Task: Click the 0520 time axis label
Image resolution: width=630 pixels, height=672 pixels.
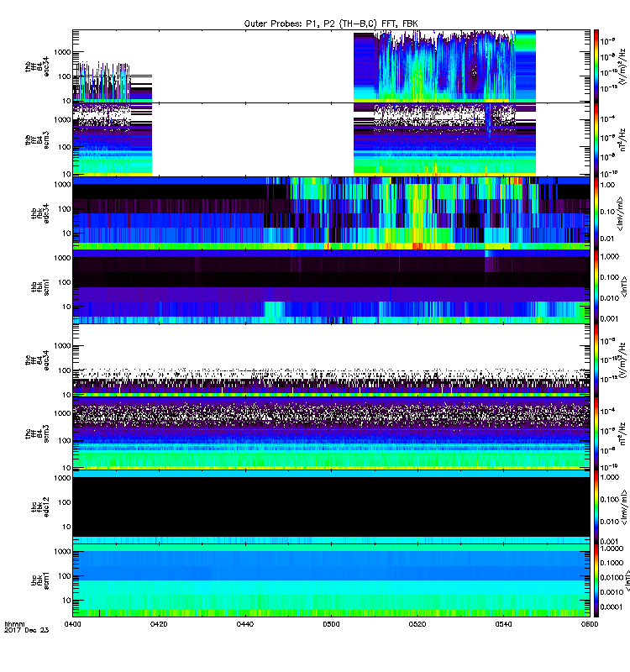Action: coord(417,624)
